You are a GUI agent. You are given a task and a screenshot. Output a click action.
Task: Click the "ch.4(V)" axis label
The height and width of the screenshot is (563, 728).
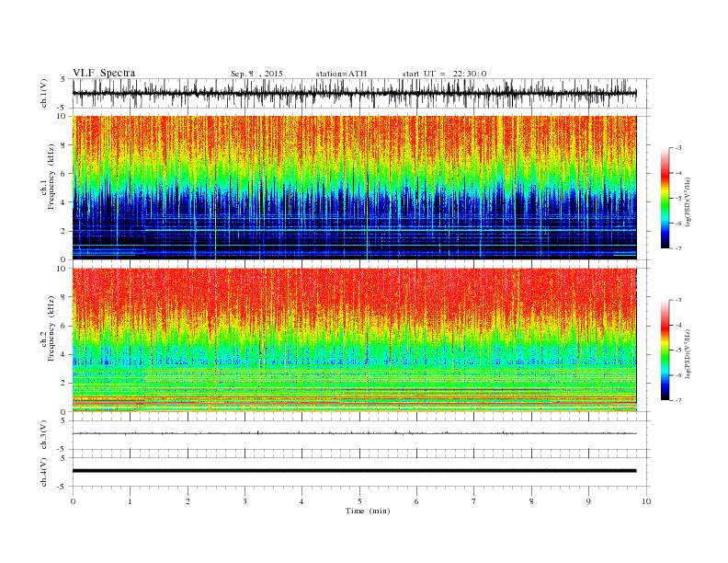tap(44, 472)
